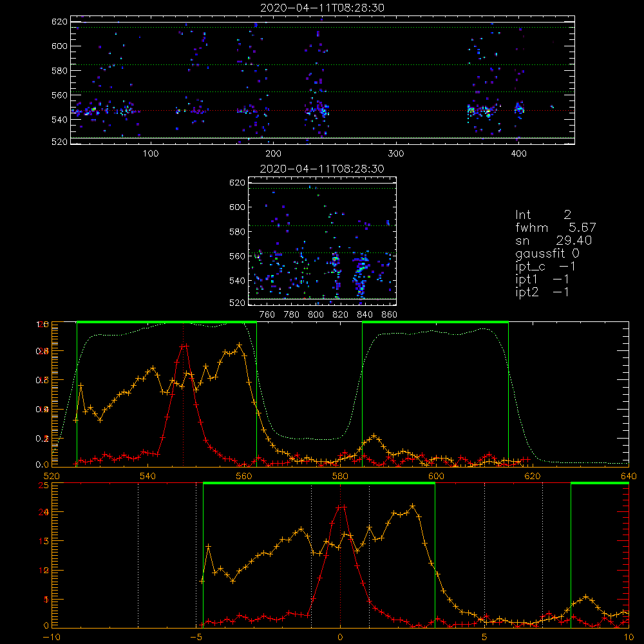Click the 800 tick label under the middle plot
644x644 pixels.
(316, 315)
